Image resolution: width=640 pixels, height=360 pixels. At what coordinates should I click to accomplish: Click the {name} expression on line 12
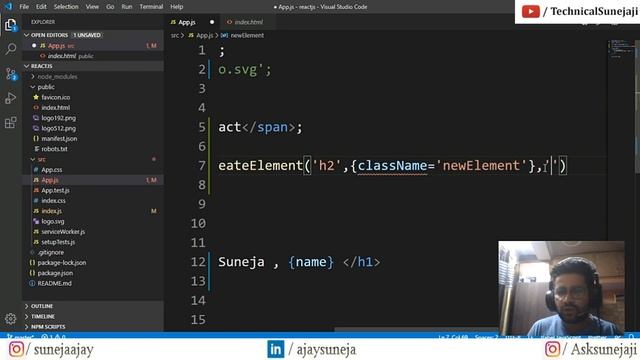pos(311,262)
